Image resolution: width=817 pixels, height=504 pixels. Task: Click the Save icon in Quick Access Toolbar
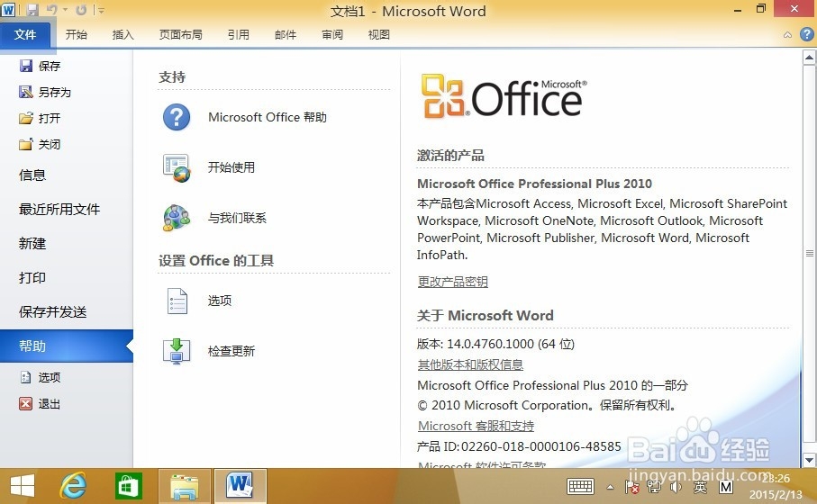[x=32, y=9]
